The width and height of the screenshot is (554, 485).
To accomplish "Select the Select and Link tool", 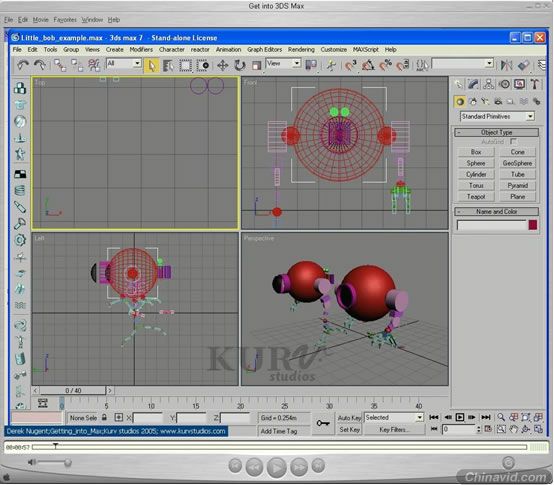I will click(x=60, y=65).
